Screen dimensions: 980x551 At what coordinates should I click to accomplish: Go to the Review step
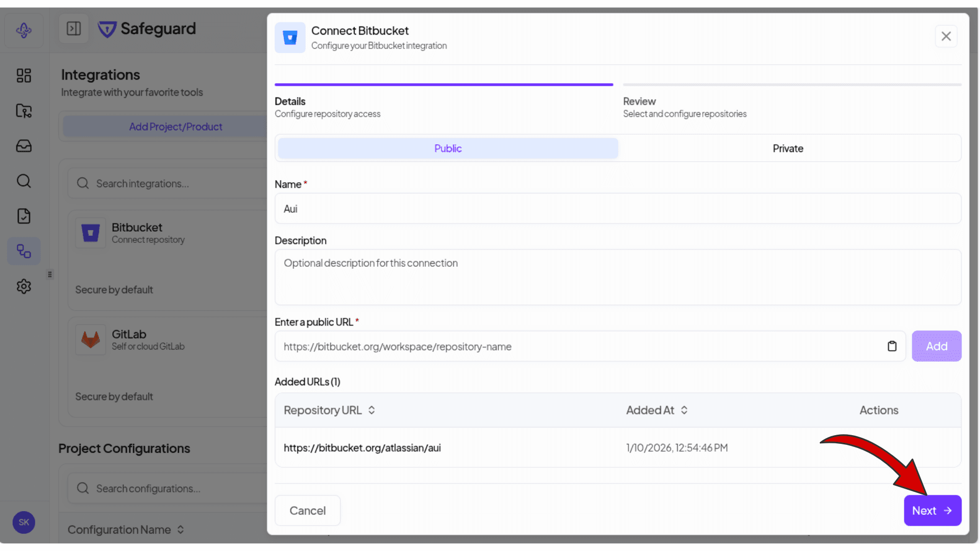pos(640,102)
